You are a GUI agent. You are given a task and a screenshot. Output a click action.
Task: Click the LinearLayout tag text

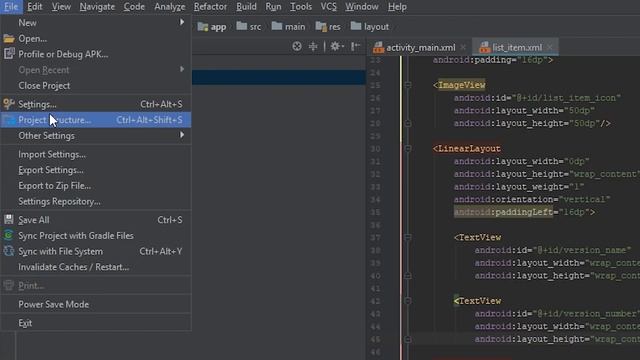click(469, 149)
